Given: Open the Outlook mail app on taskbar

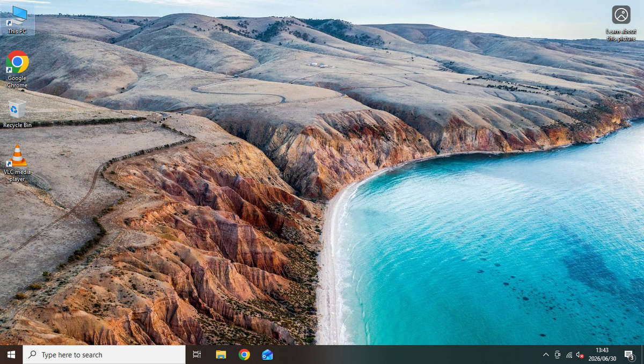Looking at the screenshot, I should pos(267,354).
